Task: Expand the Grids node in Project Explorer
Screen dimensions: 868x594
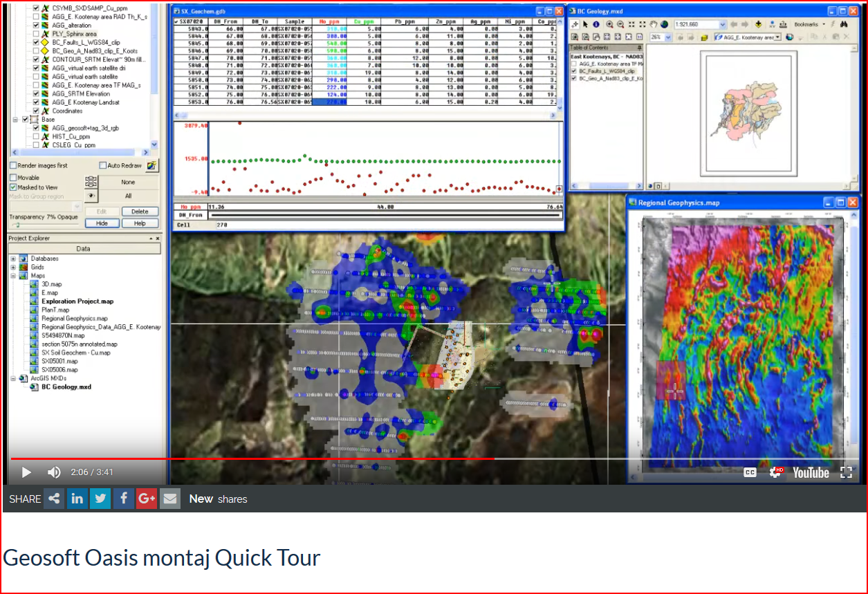Action: click(x=13, y=267)
